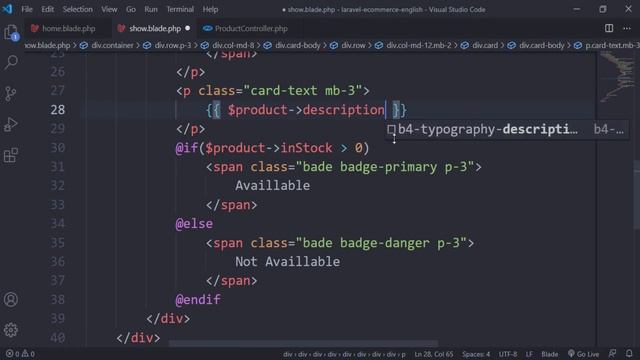Click the vertical editor scrollbar
640x360 pixels.
point(637,196)
